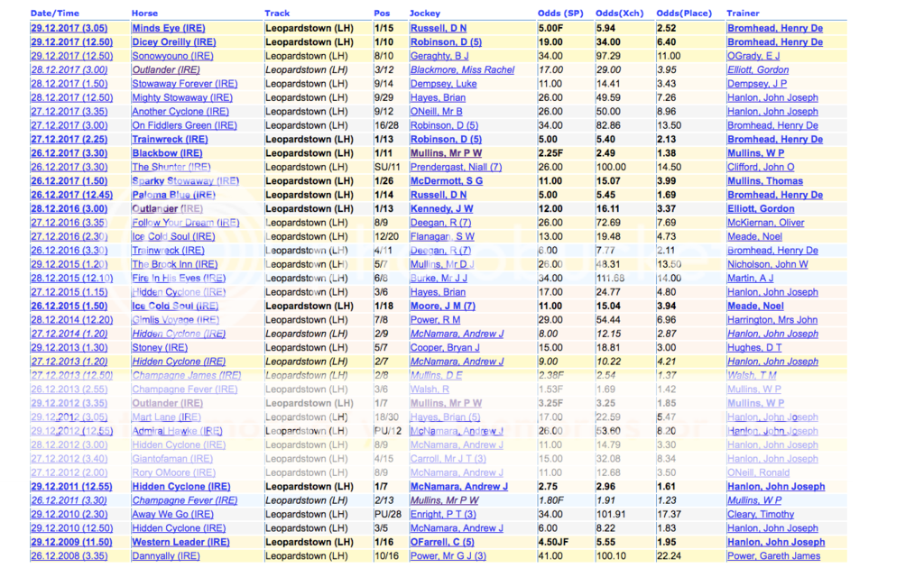924x568 pixels.
Task: Open Blackmore, Miss Rachel jockey link
Action: click(x=462, y=69)
